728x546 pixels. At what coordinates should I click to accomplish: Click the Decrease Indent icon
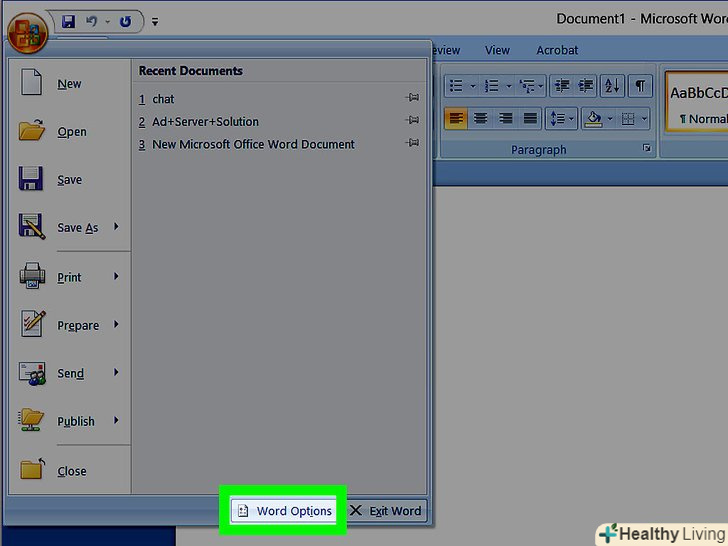[562, 86]
